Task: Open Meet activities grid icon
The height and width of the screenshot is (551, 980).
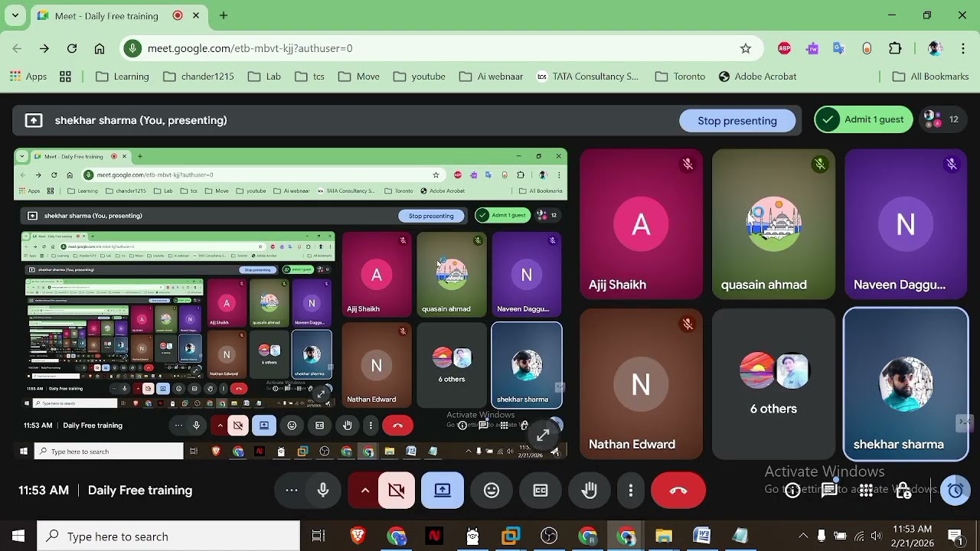Action: coord(866,491)
